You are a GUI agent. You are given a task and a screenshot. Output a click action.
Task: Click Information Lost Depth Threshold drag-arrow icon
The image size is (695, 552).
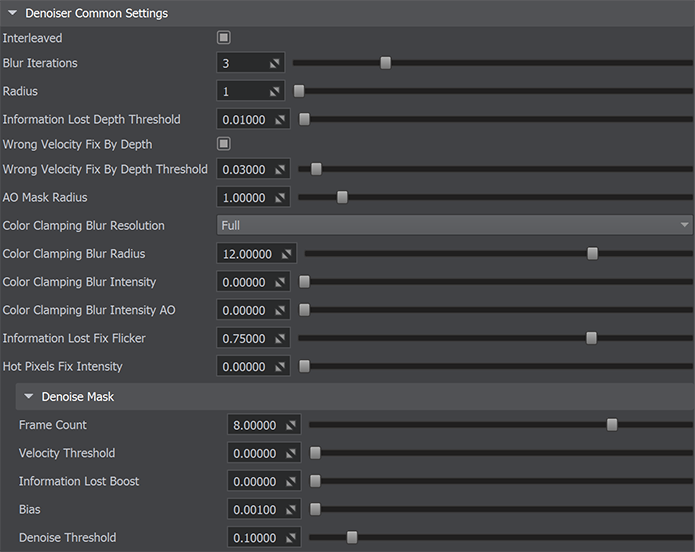click(280, 120)
